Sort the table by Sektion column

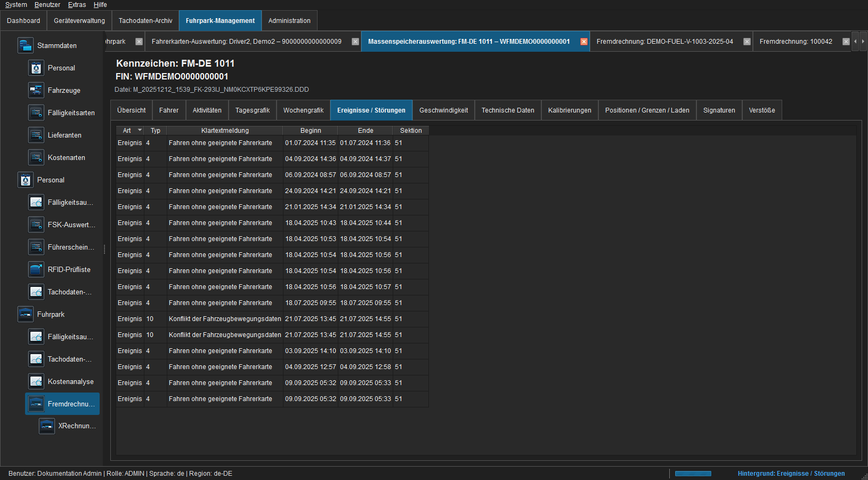(411, 130)
